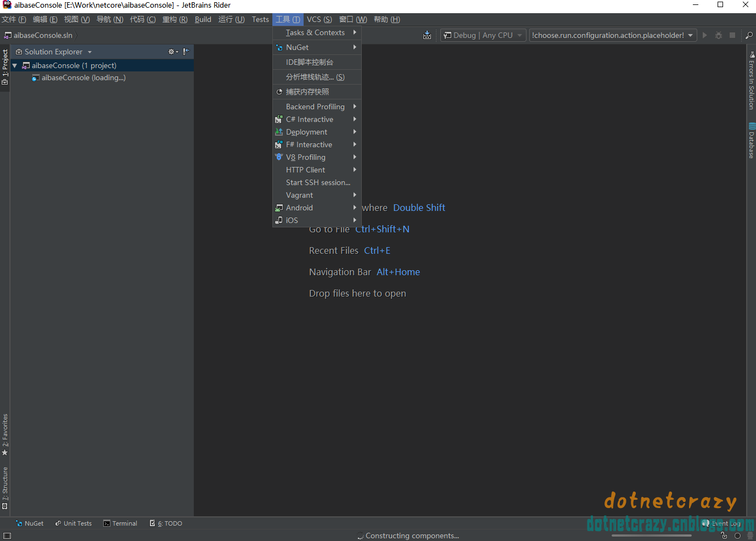Click the build solution icon in toolbar
This screenshot has width=756, height=541.
(427, 35)
